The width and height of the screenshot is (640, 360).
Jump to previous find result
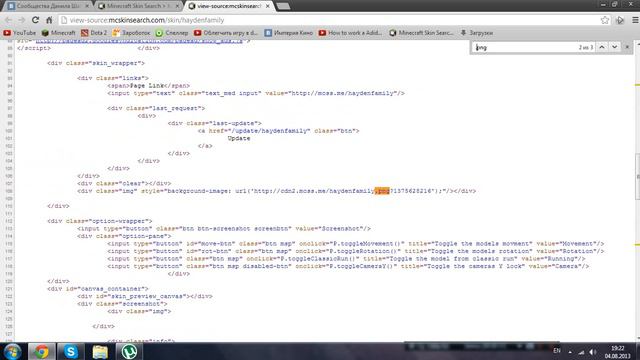(602, 47)
